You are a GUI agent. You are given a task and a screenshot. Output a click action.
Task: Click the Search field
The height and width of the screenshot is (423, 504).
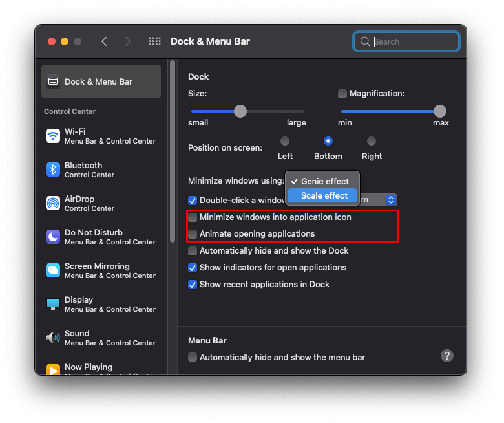(406, 41)
